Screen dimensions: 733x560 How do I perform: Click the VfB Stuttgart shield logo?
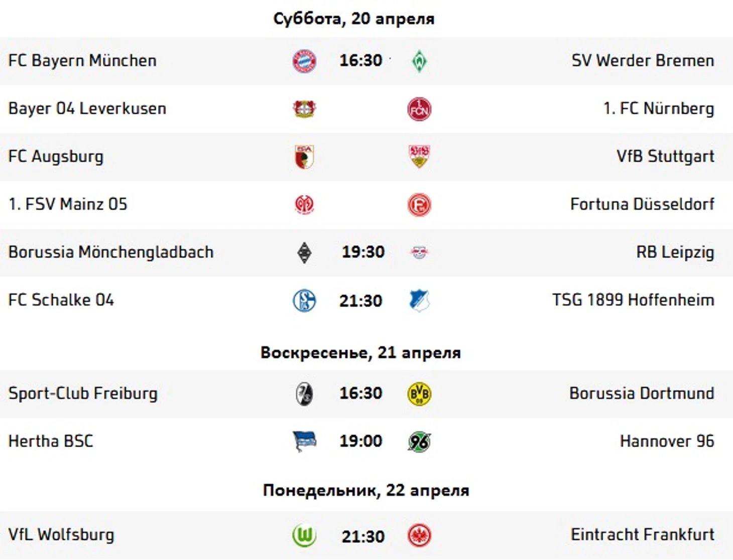click(419, 157)
